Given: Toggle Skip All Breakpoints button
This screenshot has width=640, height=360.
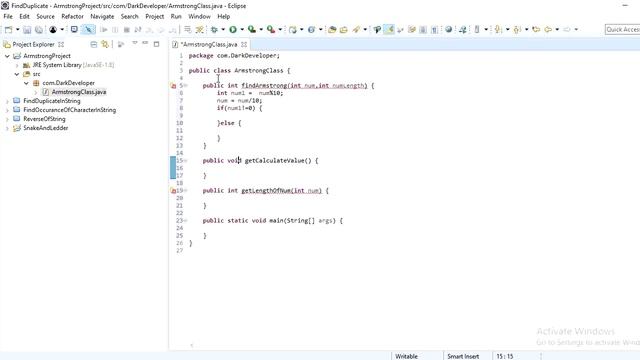Looking at the screenshot, I should pyautogui.click(x=88, y=29).
